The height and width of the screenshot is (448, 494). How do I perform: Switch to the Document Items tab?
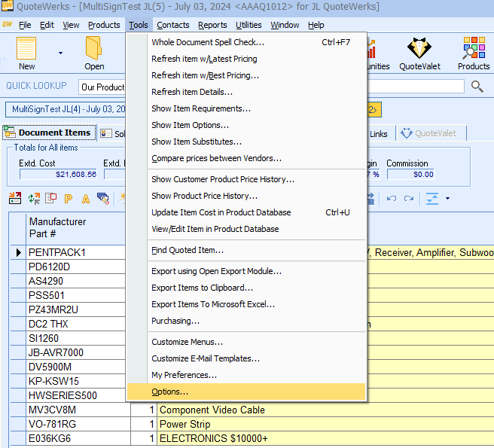(x=50, y=133)
